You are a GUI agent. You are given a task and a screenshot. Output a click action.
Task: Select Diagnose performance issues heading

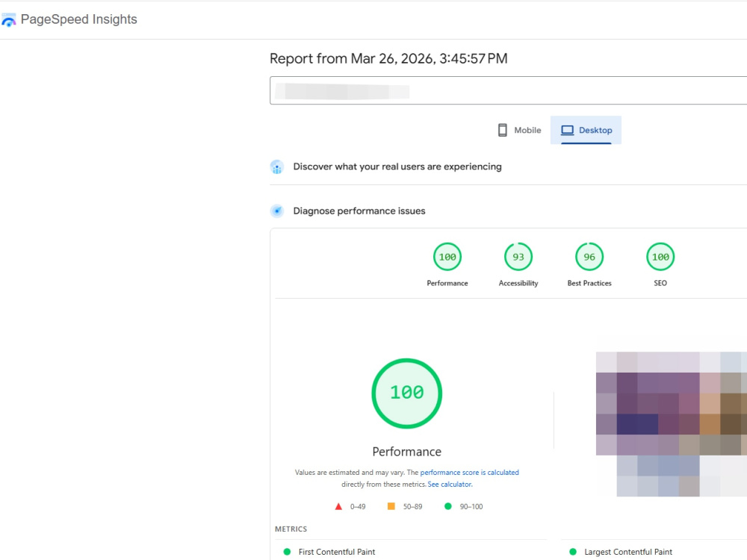(x=359, y=211)
